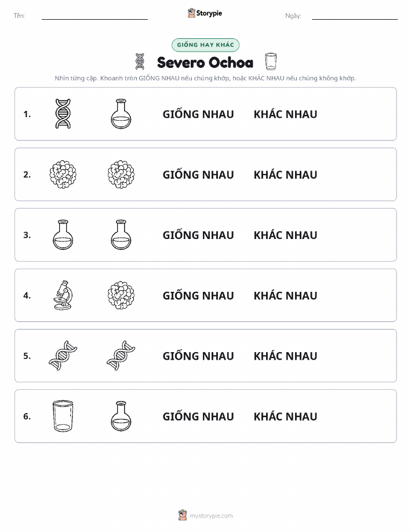Image resolution: width=411 pixels, height=532 pixels.
Task: Click the right flask icon in row 3
Action: 121,235
